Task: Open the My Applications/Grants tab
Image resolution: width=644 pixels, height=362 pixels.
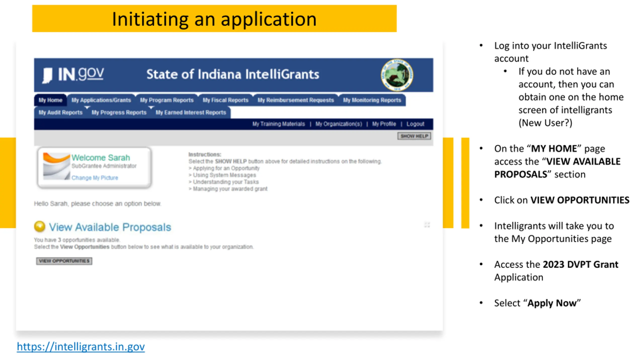Action: point(101,100)
